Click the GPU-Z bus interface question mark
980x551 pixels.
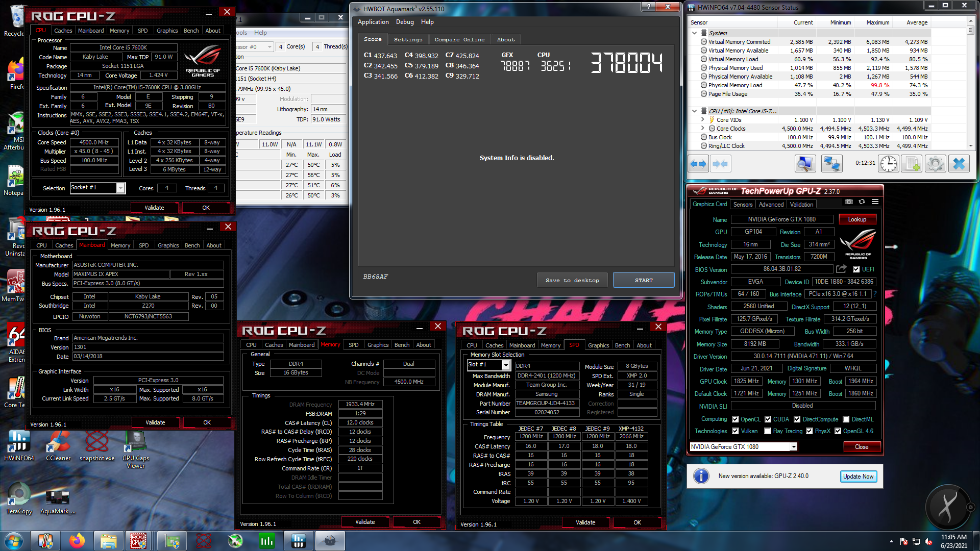[874, 294]
